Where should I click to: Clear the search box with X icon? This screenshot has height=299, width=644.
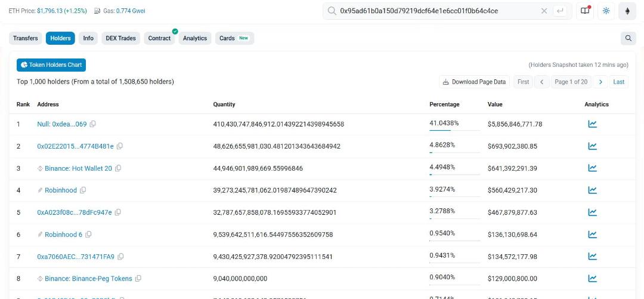544,11
